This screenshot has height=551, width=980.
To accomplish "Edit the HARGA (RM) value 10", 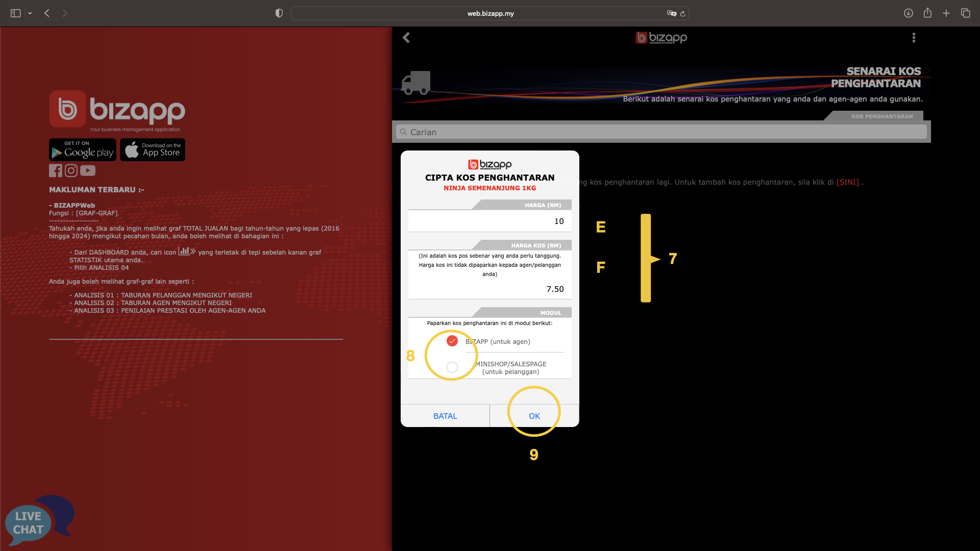I will coord(489,221).
